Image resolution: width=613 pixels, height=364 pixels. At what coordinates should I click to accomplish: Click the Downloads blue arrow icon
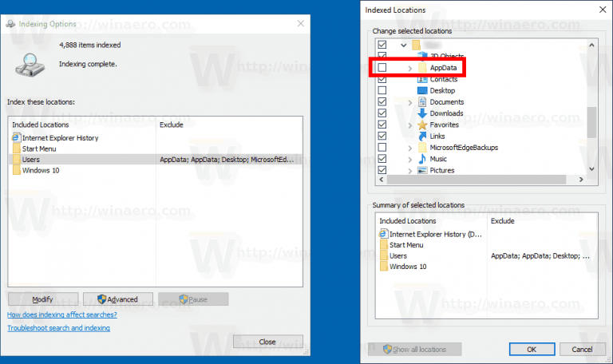[x=421, y=113]
